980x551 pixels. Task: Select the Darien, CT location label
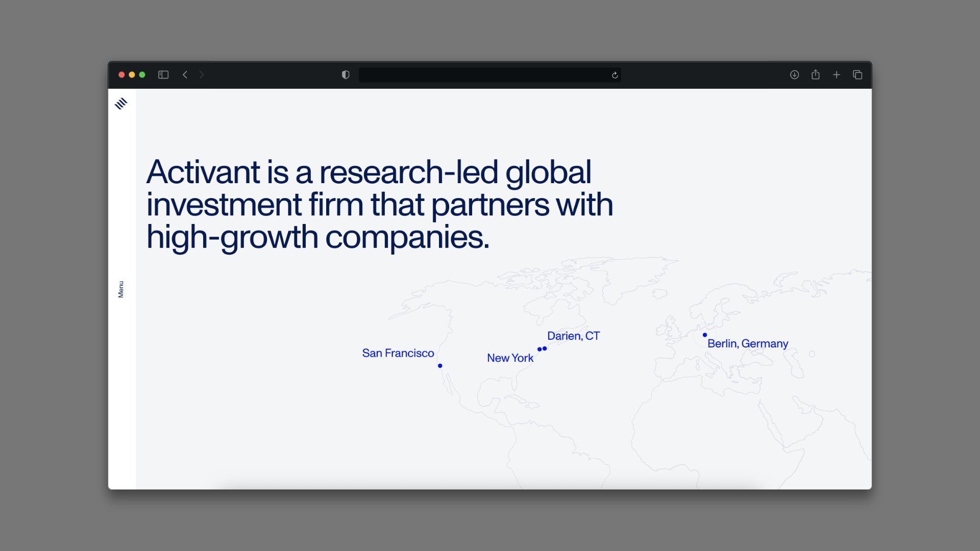[x=573, y=336]
